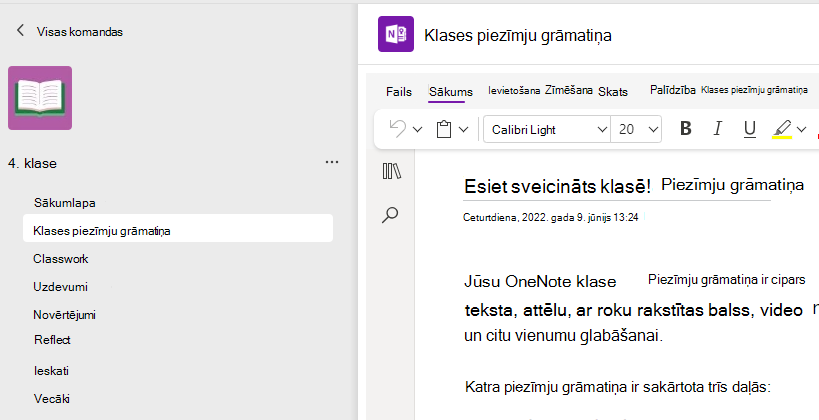Expand the undo dropdown arrow
The image size is (819, 420).
417,130
